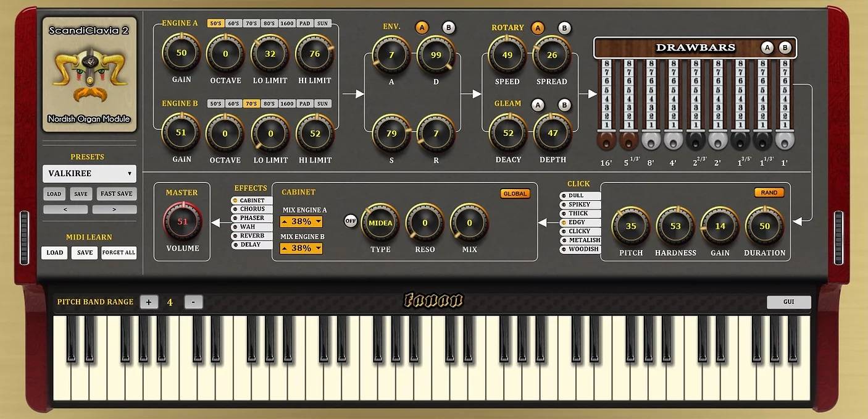The width and height of the screenshot is (868, 419).
Task: Click the Rotary Speed knob
Action: pyautogui.click(x=507, y=55)
